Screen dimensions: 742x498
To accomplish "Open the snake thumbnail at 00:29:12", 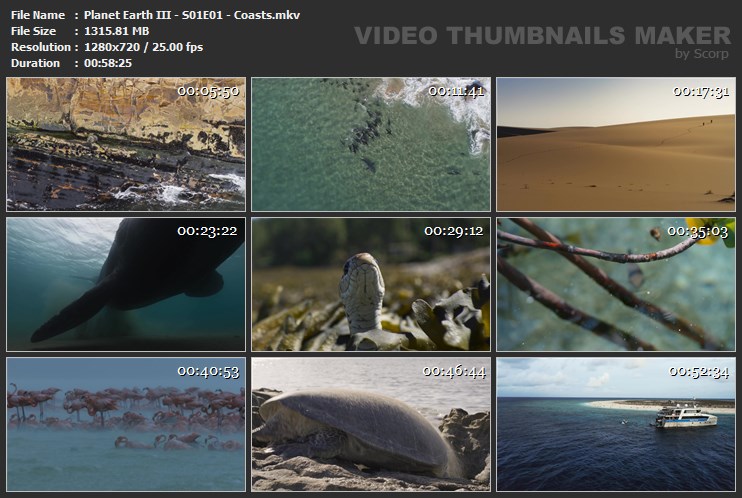I will [371, 285].
